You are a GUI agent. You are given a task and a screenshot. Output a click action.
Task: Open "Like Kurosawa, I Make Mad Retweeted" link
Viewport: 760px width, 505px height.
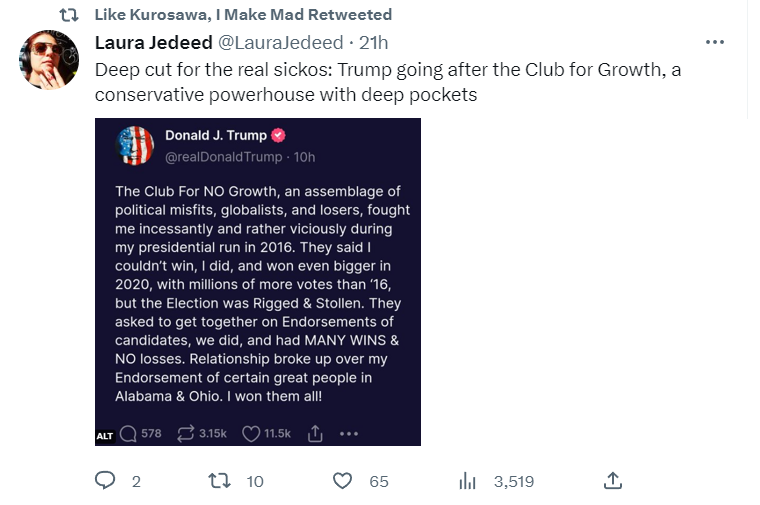(243, 15)
